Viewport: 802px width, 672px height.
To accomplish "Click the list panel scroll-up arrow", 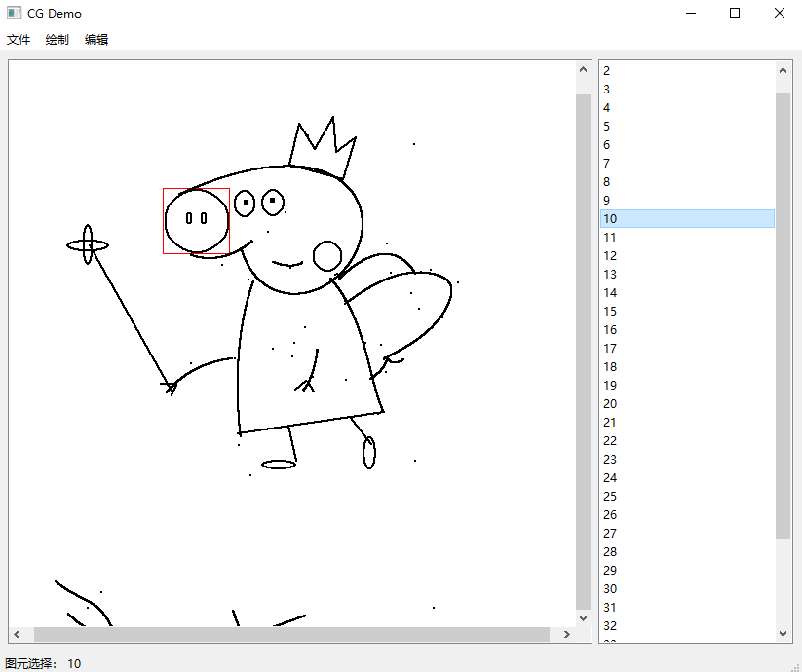I will tap(783, 70).
